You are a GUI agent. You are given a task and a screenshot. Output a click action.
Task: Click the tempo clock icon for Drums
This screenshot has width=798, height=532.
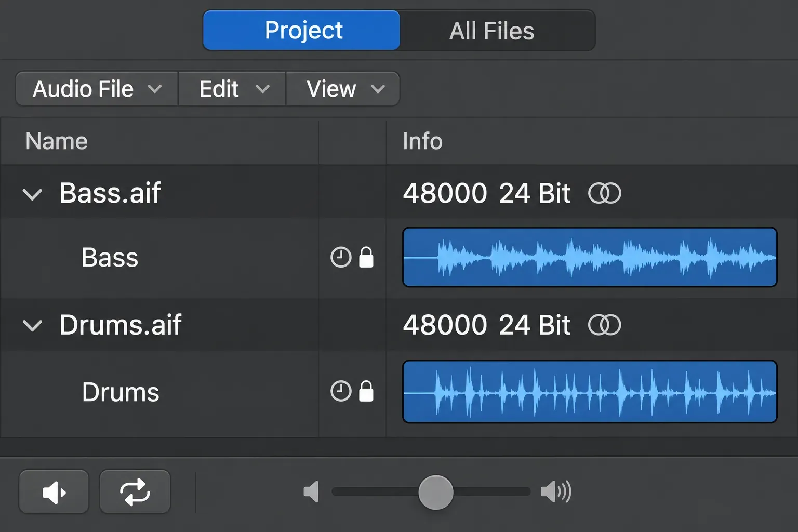(x=341, y=391)
